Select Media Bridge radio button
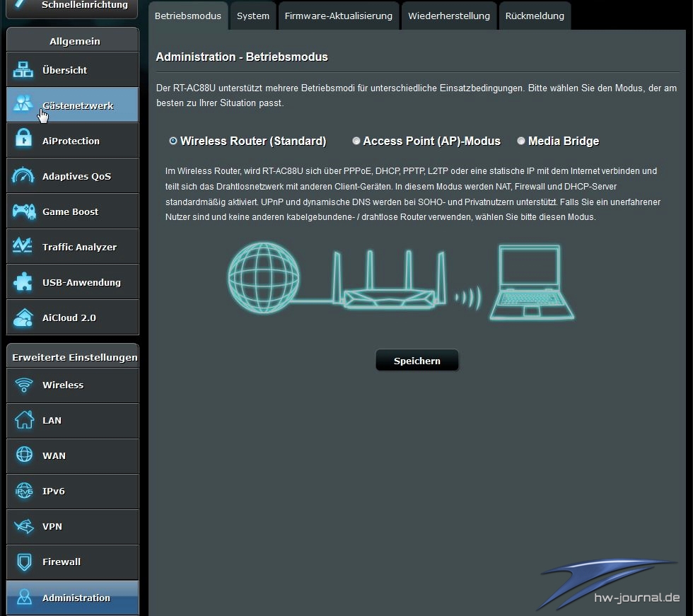693x616 pixels. [x=521, y=141]
